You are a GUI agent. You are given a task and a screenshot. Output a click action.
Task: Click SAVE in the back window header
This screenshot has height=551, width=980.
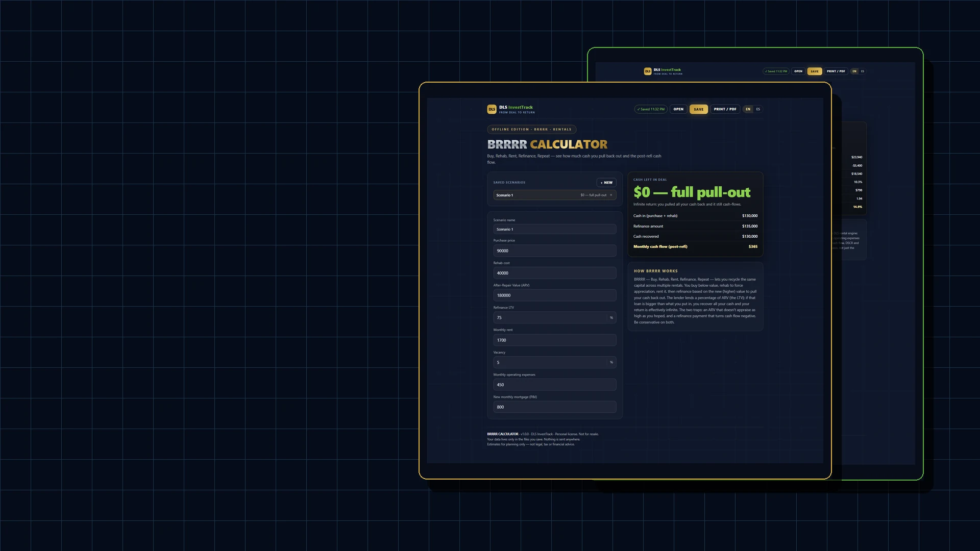[x=815, y=71]
